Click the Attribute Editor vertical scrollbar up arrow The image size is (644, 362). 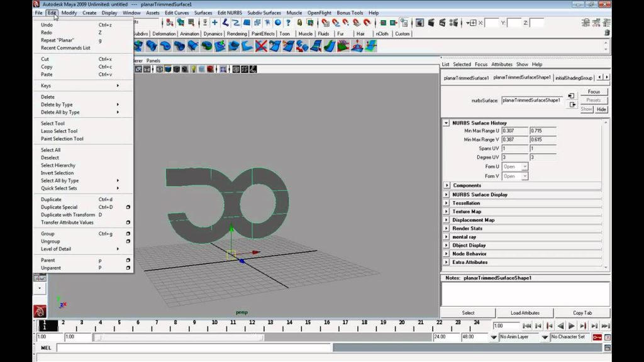coord(606,123)
